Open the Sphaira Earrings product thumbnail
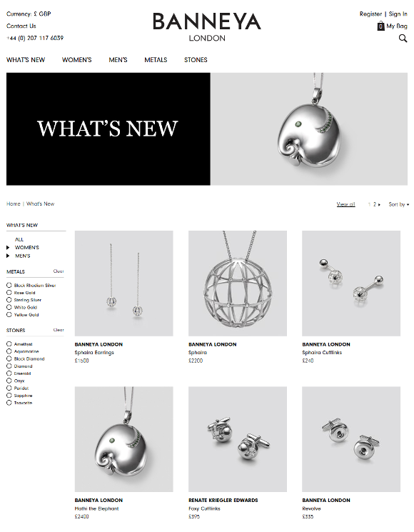The width and height of the screenshot is (414, 532). [x=123, y=283]
